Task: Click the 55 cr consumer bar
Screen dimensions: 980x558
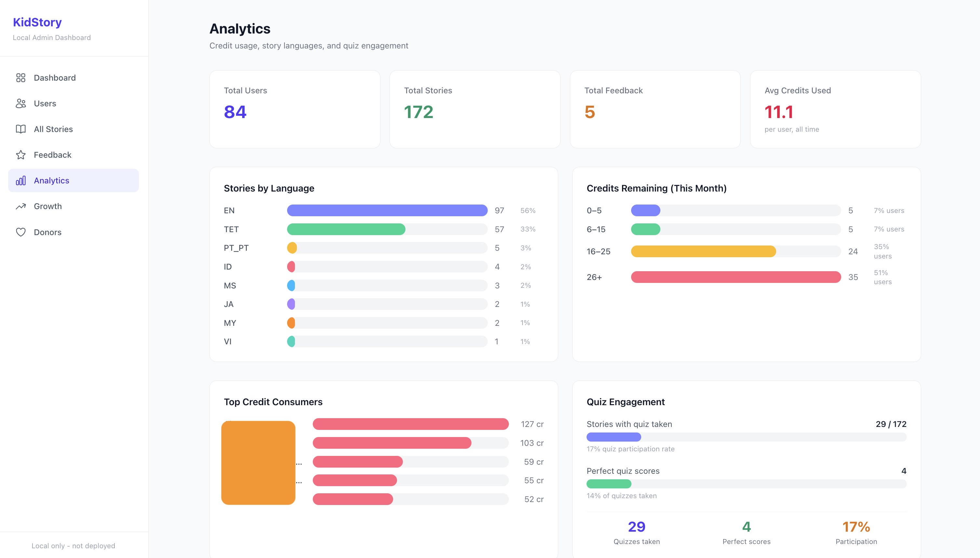Action: (x=411, y=481)
